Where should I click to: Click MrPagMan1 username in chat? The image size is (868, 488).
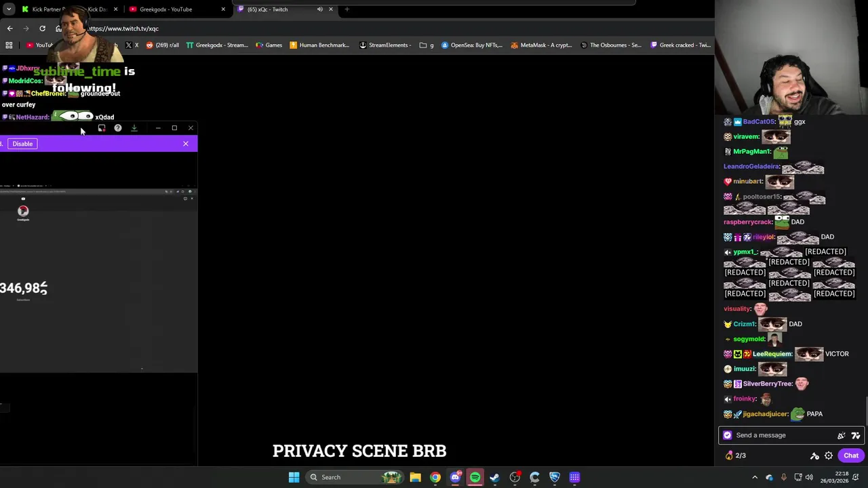click(x=752, y=152)
